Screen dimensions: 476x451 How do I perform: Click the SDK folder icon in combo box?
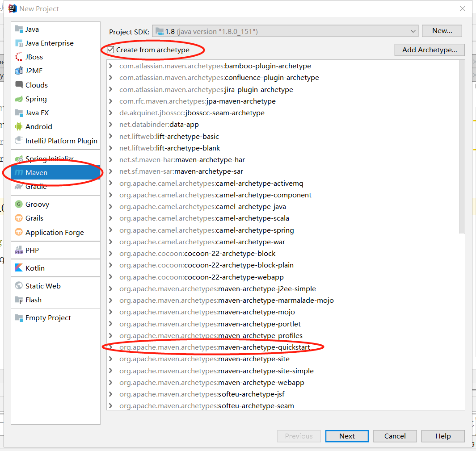pyautogui.click(x=160, y=31)
